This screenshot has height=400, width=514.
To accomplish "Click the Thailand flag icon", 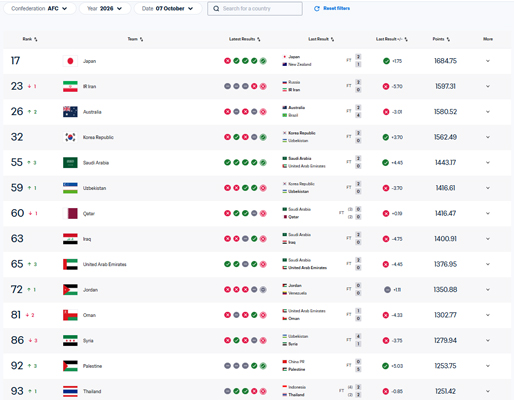I will click(70, 391).
